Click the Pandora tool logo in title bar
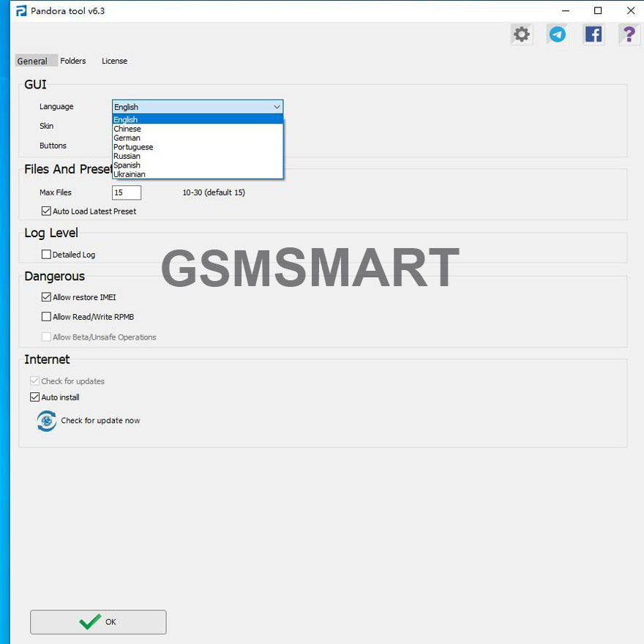Viewport: 644px width, 644px height. tap(21, 11)
